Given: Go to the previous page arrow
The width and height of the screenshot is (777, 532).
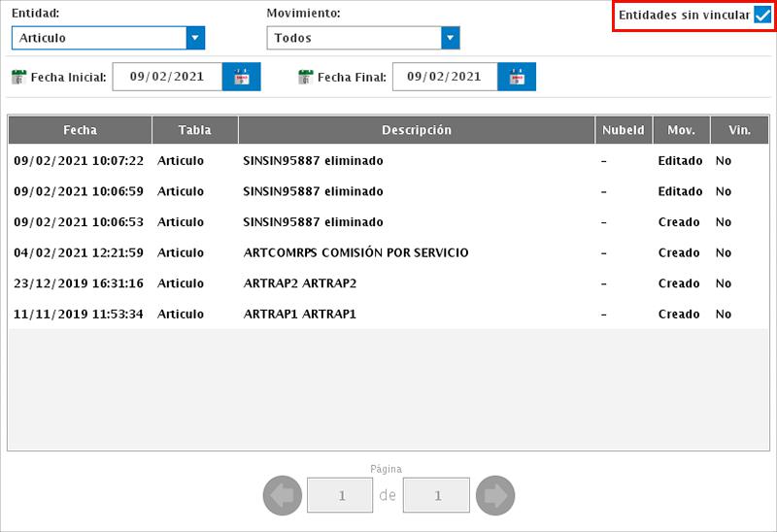Looking at the screenshot, I should coord(282,496).
